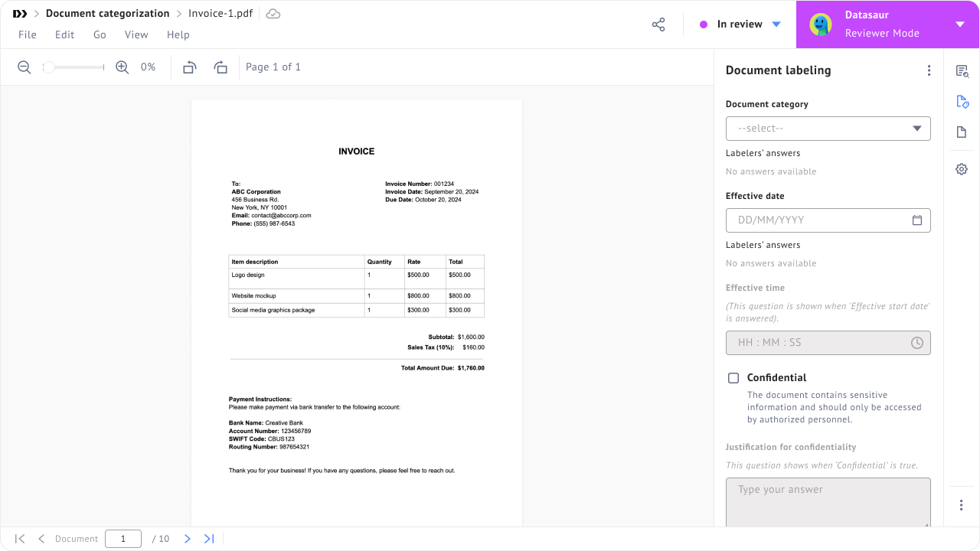Viewport: 980px width, 551px height.
Task: Open the settings gear in right sidebar
Action: [962, 169]
